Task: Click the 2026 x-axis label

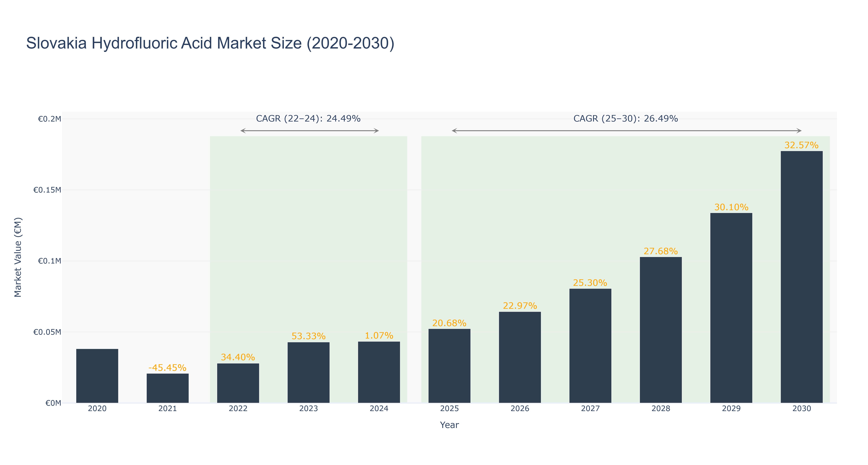Action: [x=520, y=409]
